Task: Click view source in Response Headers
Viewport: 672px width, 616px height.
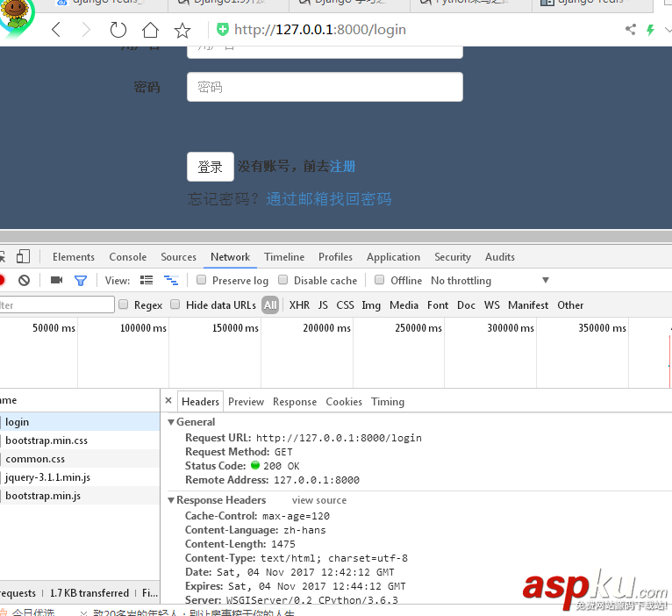Action: coord(319,500)
